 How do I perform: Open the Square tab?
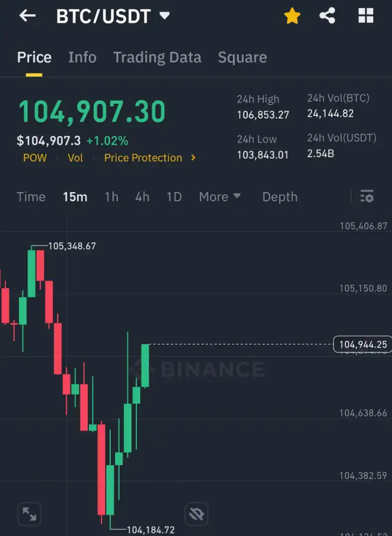(x=242, y=57)
